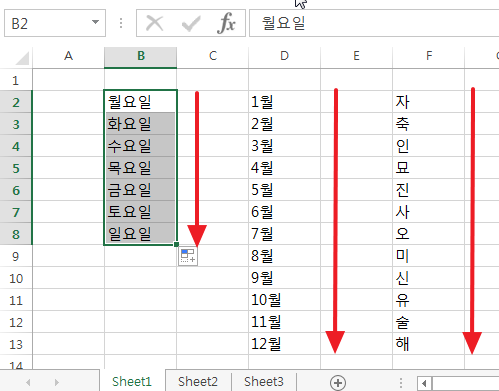The height and width of the screenshot is (391, 499).
Task: Select cell containing 화요일
Action: coord(141,124)
